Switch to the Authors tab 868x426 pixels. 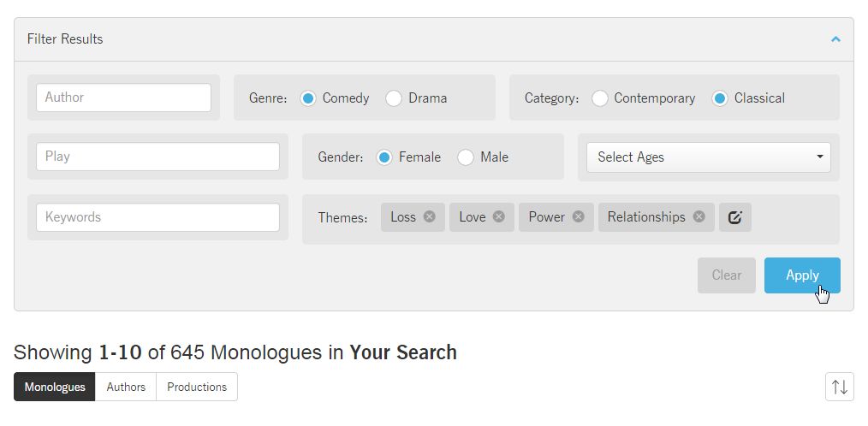(126, 387)
